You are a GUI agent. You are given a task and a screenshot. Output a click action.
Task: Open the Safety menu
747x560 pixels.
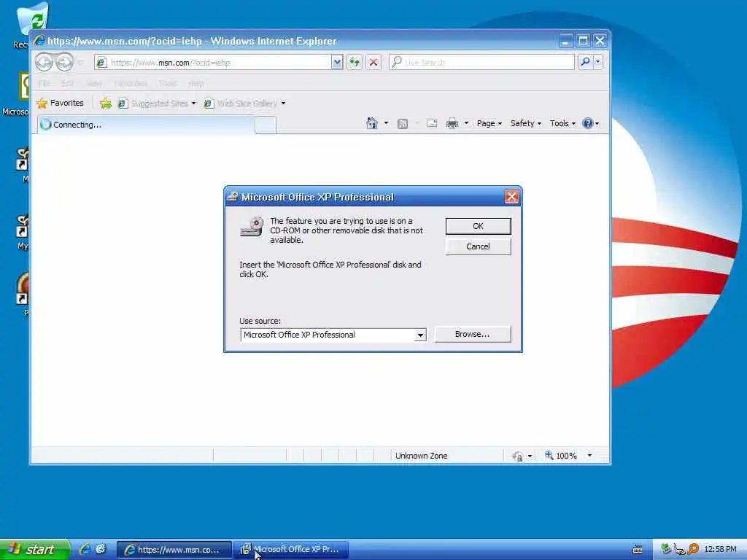pyautogui.click(x=526, y=123)
